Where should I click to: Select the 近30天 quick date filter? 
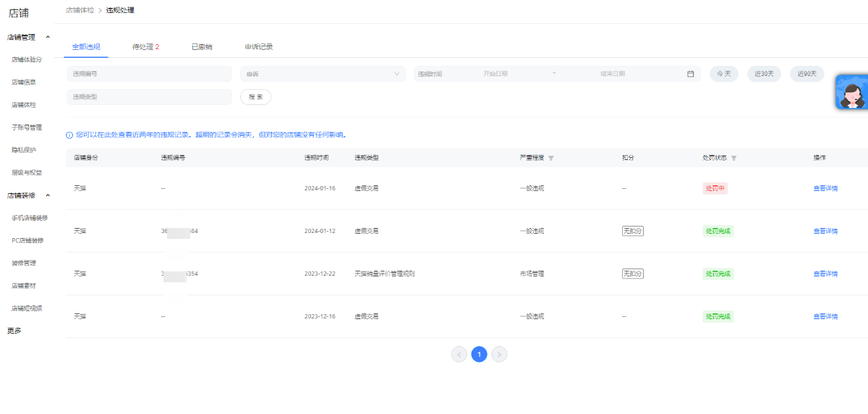coord(764,74)
